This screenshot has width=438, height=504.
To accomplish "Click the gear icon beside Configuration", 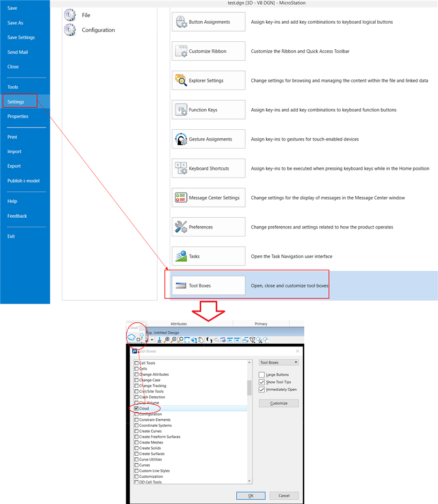I will point(70,30).
